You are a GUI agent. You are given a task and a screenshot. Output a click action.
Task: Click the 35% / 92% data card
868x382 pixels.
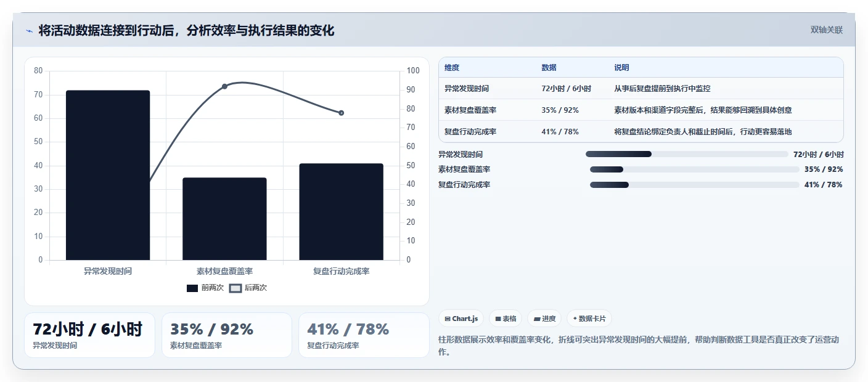coord(226,335)
